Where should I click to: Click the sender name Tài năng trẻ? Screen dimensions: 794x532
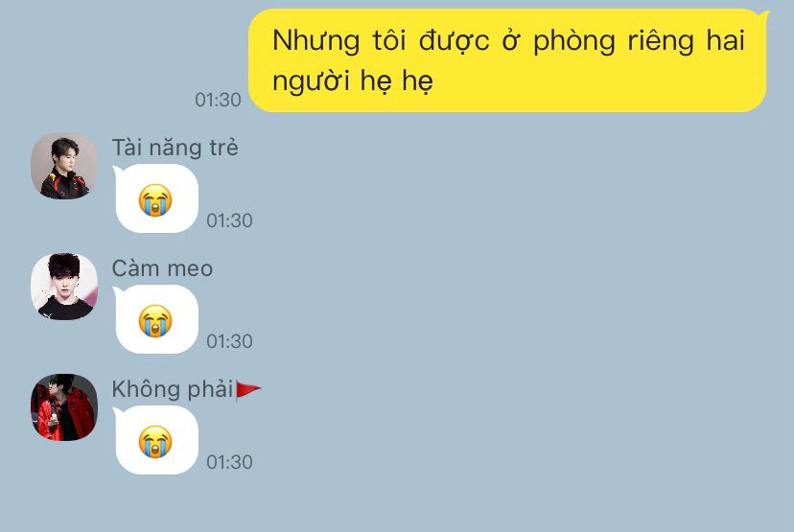point(175,148)
